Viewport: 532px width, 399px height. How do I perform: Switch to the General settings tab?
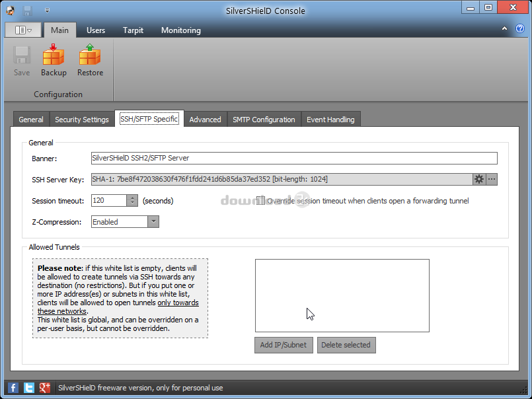pos(31,120)
